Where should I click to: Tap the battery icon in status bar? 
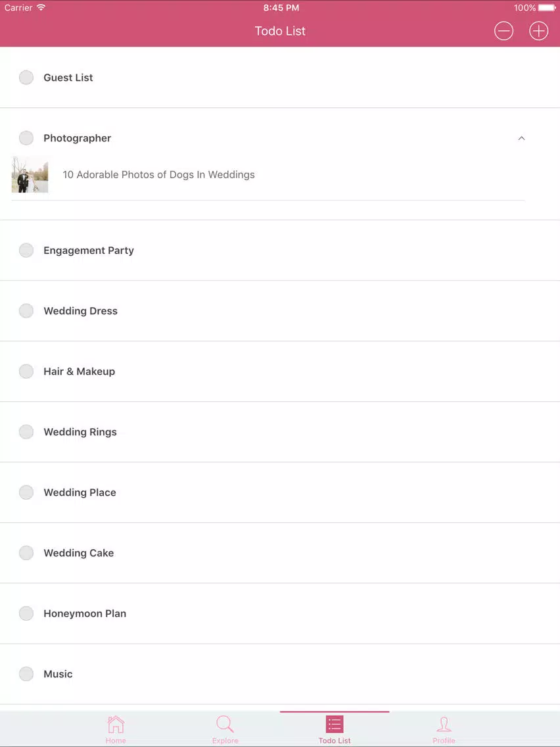547,8
